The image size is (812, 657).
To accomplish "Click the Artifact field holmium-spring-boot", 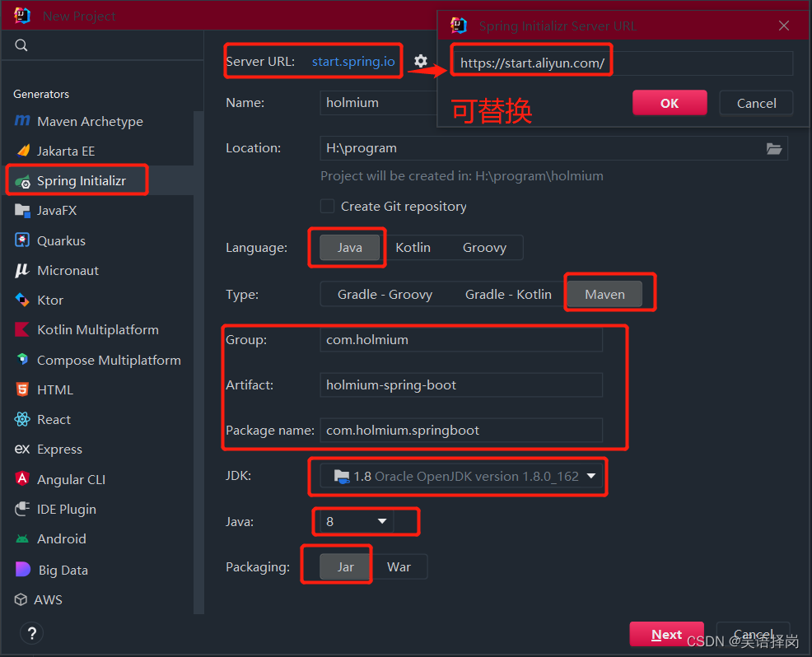I will coord(461,384).
